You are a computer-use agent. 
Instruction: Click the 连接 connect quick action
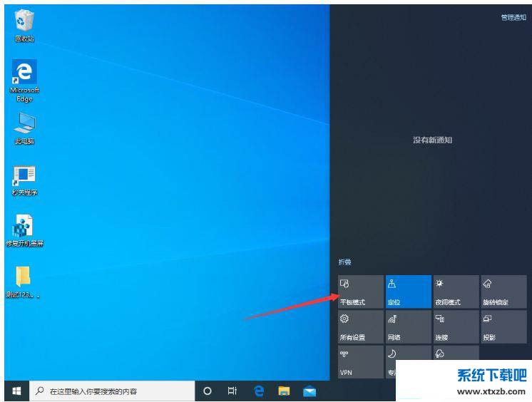point(456,326)
